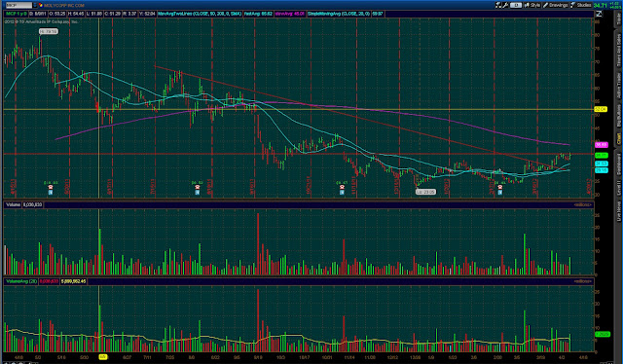Click the studies flask icon beside the wrench
This screenshot has width=623, height=364.
[x=498, y=5]
